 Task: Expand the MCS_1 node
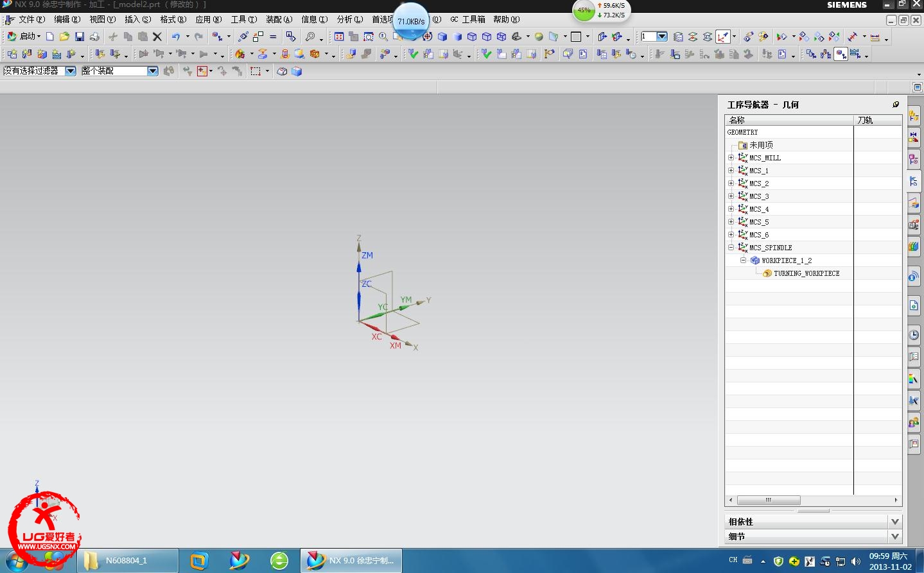(x=731, y=171)
